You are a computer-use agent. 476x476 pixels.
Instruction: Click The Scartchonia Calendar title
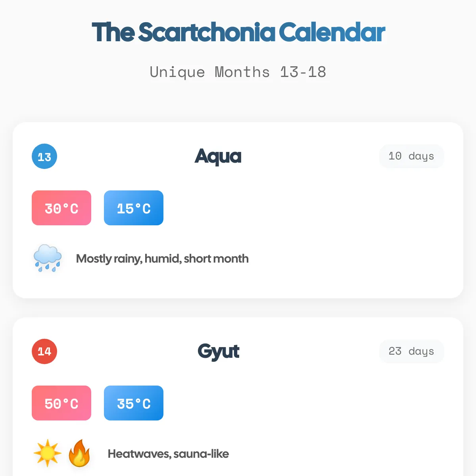(238, 33)
